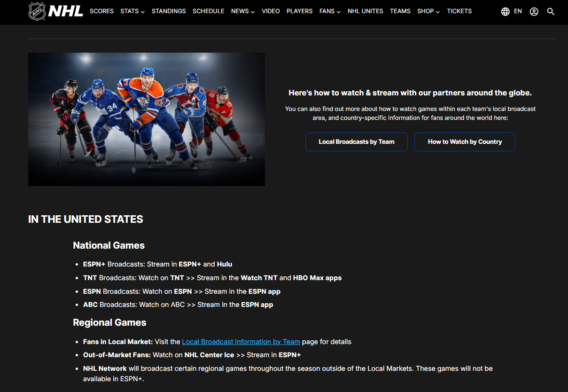This screenshot has height=392, width=568.
Task: Click the NHL Network broadcast note text
Action: tap(288, 373)
